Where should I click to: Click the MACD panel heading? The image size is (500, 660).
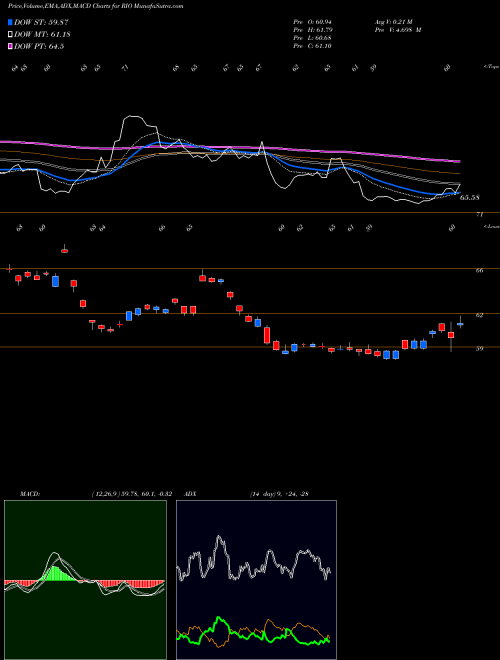pyautogui.click(x=30, y=494)
